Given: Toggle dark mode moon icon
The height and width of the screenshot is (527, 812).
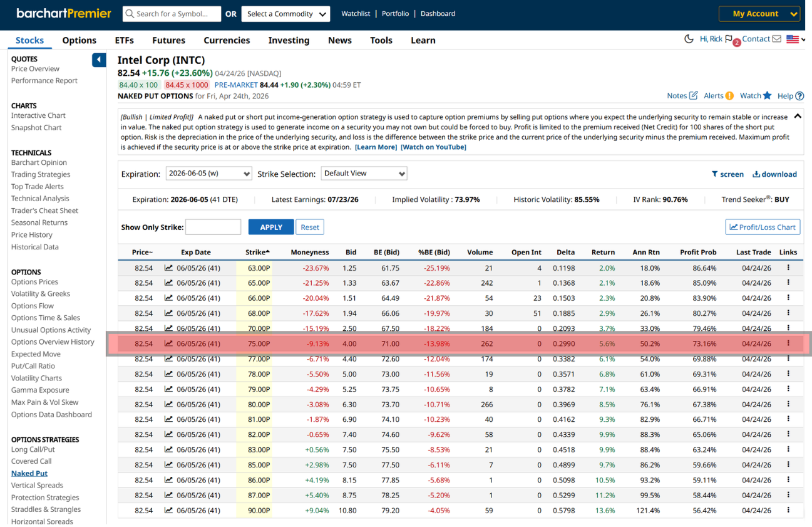Looking at the screenshot, I should [x=689, y=39].
